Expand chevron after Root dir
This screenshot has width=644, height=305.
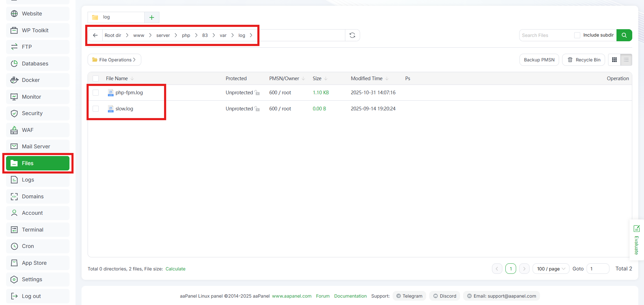pos(127,35)
